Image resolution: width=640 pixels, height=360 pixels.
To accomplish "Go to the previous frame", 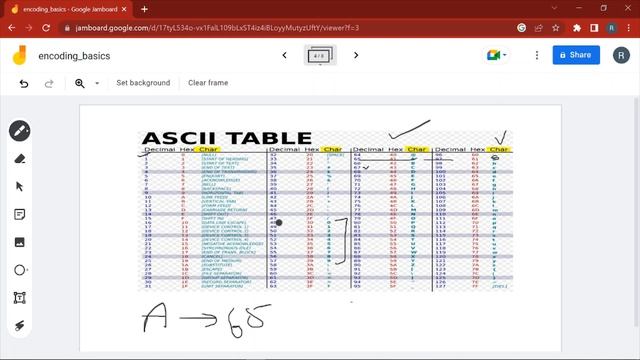I will pyautogui.click(x=284, y=55).
